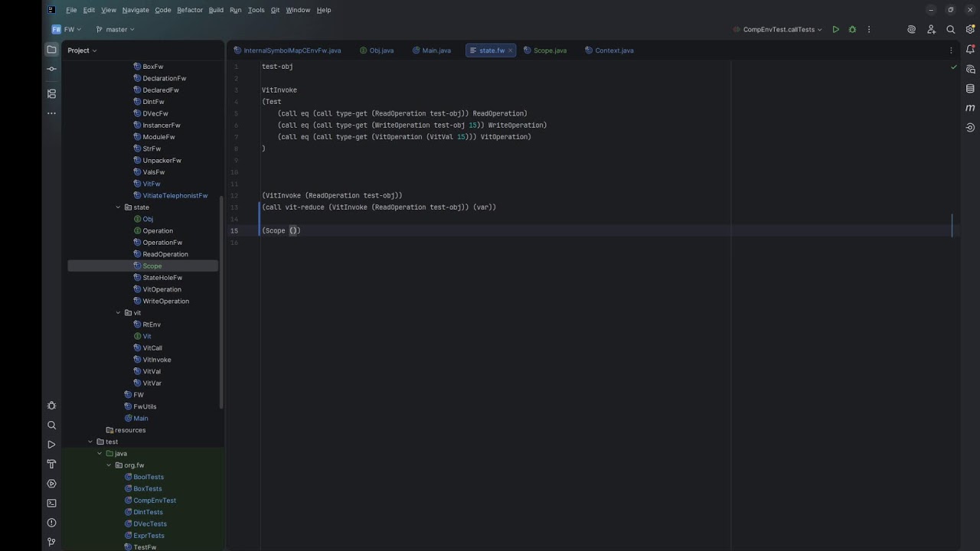Open the Refactor menu
This screenshot has height=551, width=980.
point(190,10)
